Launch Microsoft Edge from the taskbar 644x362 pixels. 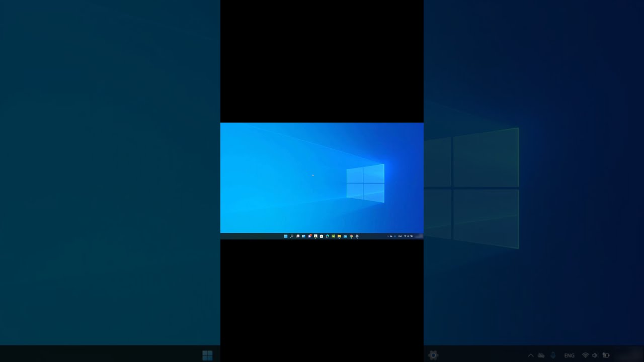[x=328, y=236]
